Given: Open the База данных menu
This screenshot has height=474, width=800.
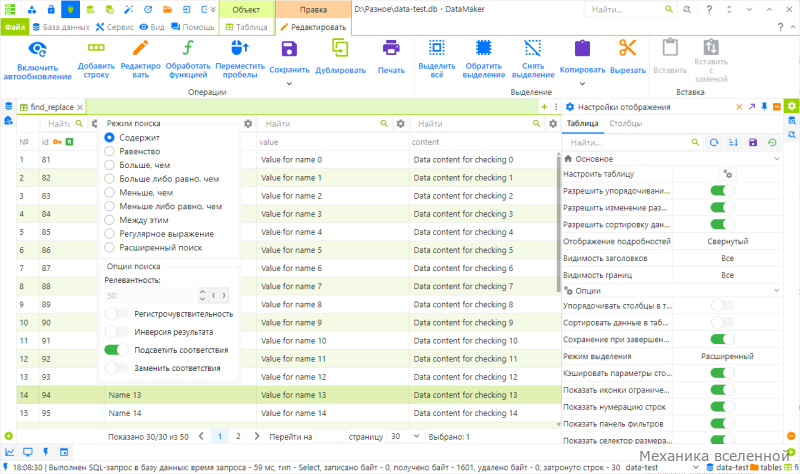Looking at the screenshot, I should (x=61, y=27).
